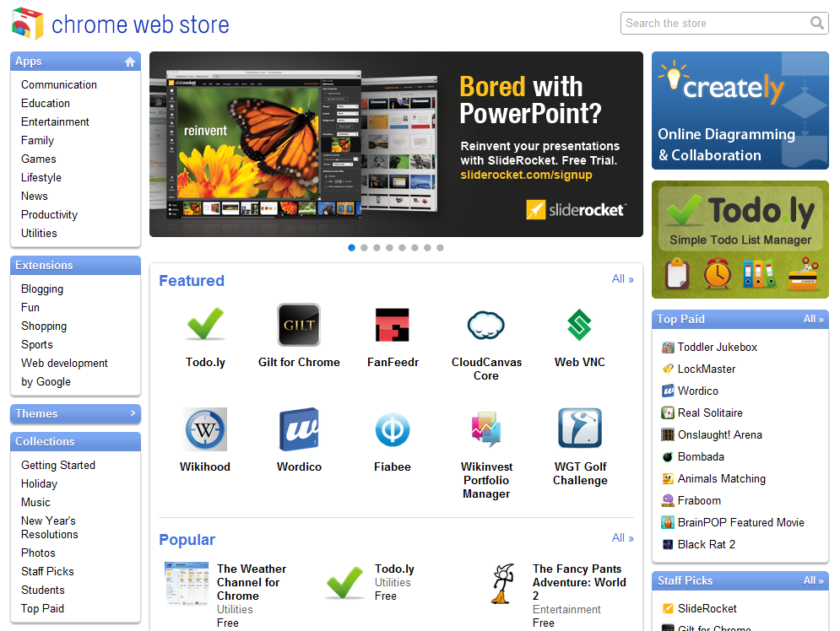840x631 pixels.
Task: Select the Games apps category
Action: (39, 159)
